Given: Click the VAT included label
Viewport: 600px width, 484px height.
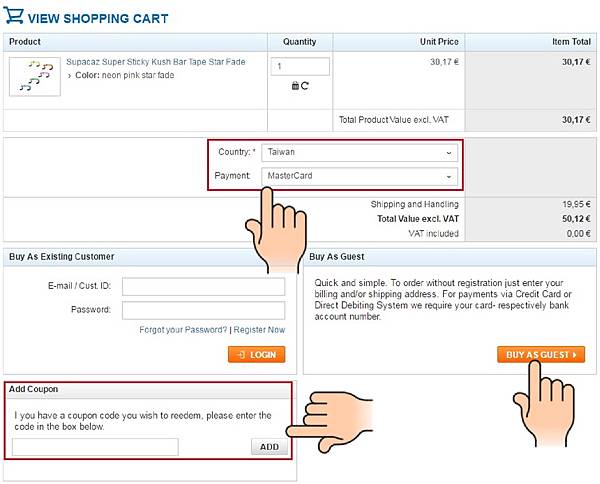Looking at the screenshot, I should point(434,233).
